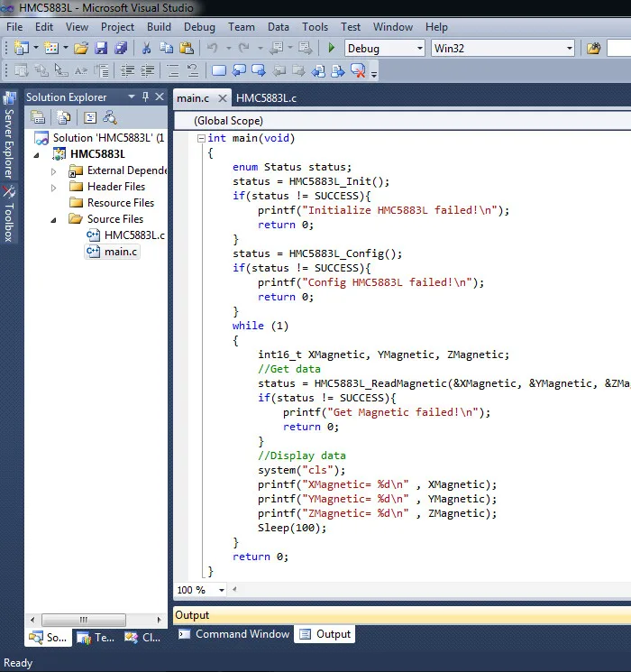
Task: Click the Open File folder icon
Action: click(x=81, y=48)
